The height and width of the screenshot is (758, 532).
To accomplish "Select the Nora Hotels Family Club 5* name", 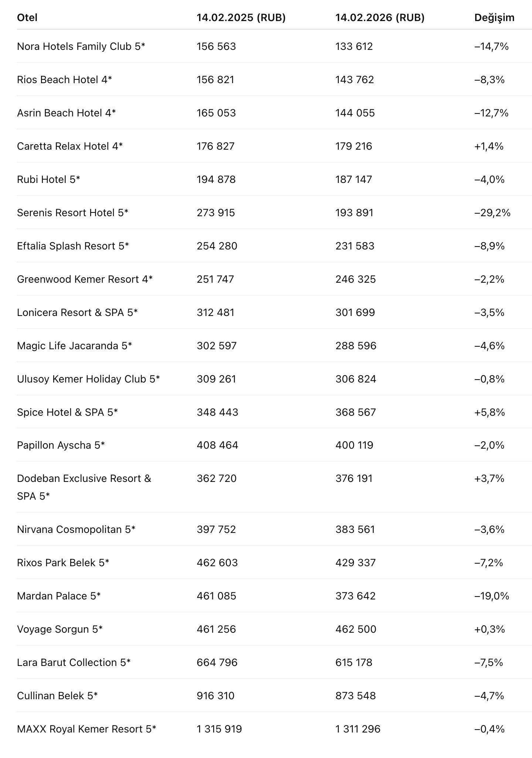I will click(81, 47).
